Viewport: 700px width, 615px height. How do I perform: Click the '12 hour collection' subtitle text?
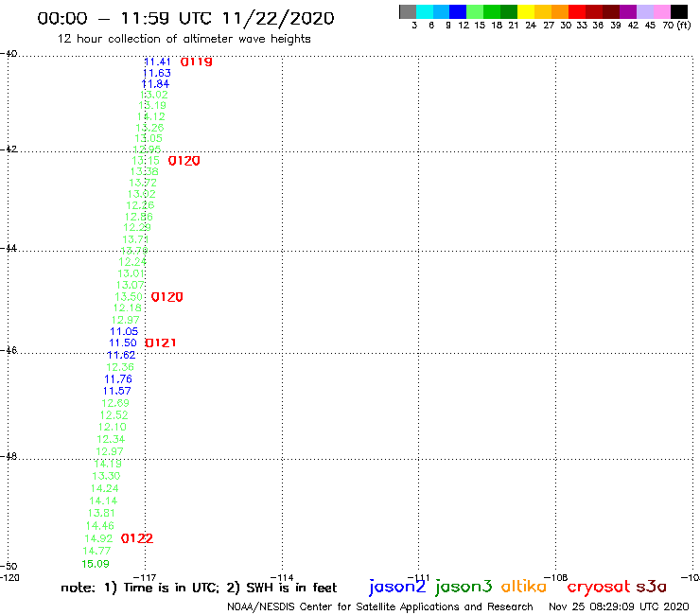click(x=184, y=39)
